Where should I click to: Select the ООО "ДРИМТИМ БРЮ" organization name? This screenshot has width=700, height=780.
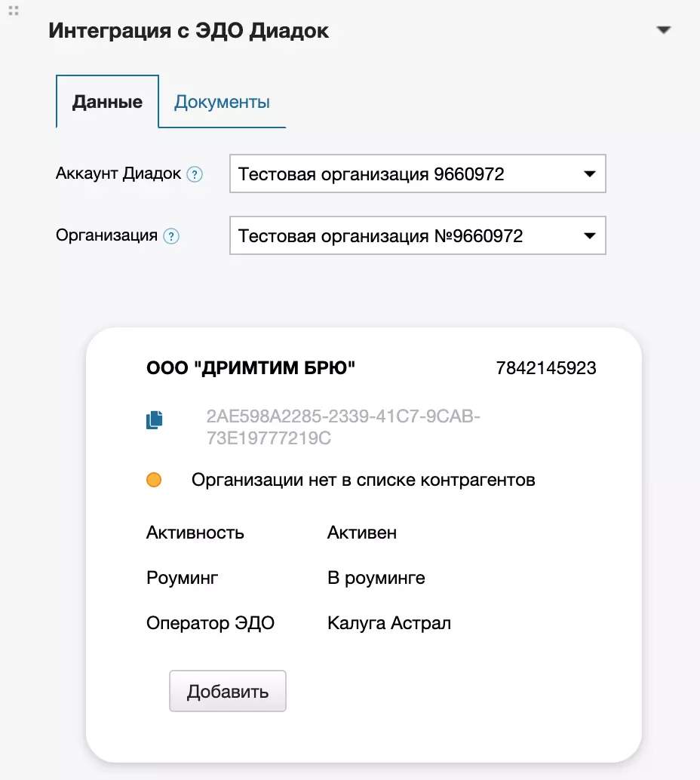tap(250, 368)
